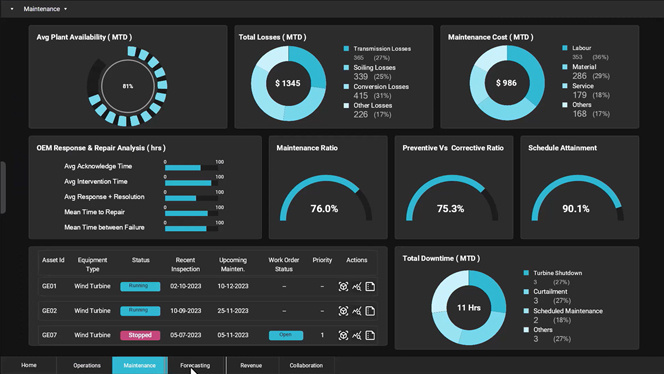This screenshot has height=374, width=664.
Task: Click the left edge vertical scrollbar handle
Action: tap(3, 187)
